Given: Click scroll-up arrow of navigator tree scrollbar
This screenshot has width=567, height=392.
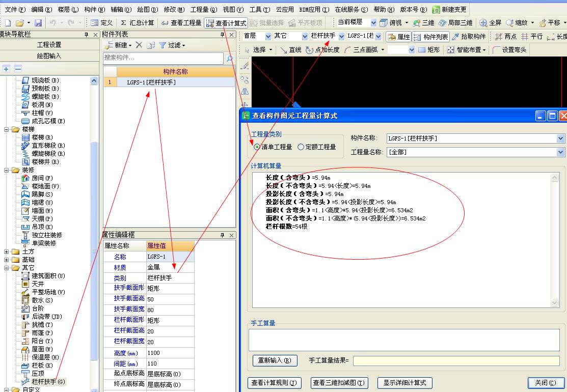Looking at the screenshot, I should [94, 80].
